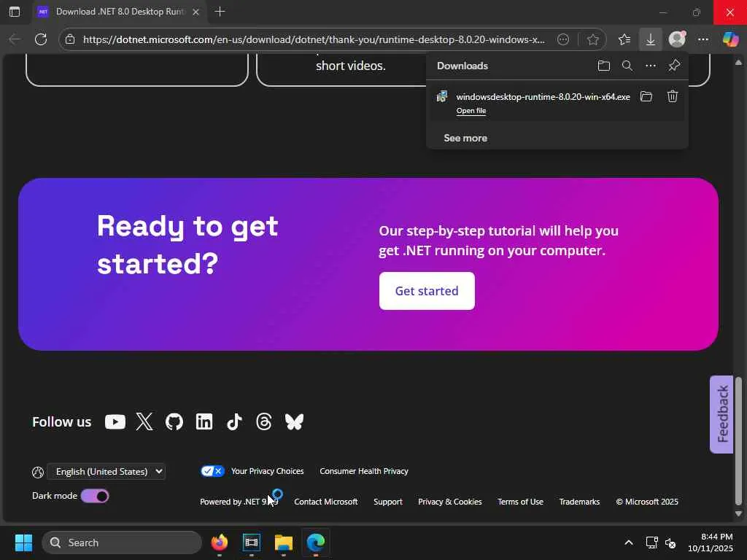Open the Trademarks footer link
The image size is (747, 560).
[579, 502]
